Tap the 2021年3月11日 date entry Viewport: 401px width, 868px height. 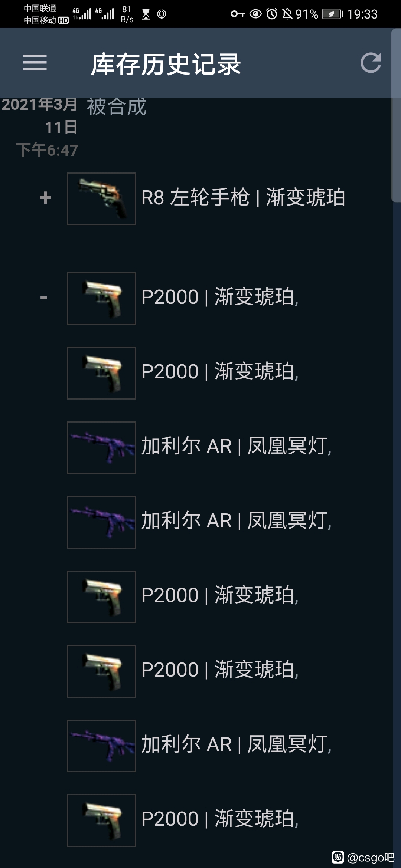(40, 116)
